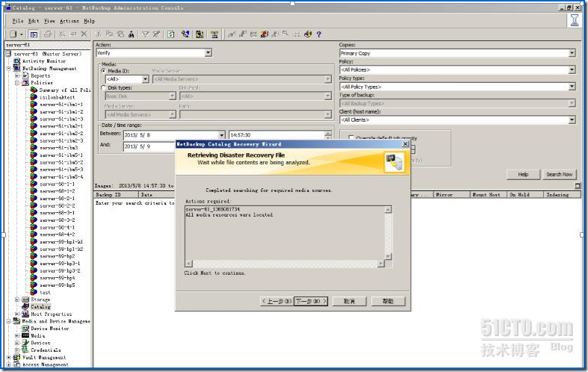This screenshot has height=372, width=588.
Task: Click the Between time field 14:57:30
Action: tap(276, 135)
